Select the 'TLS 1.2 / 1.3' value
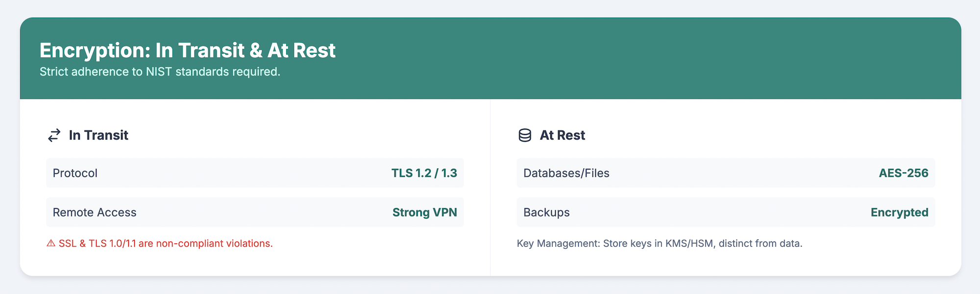 click(424, 173)
